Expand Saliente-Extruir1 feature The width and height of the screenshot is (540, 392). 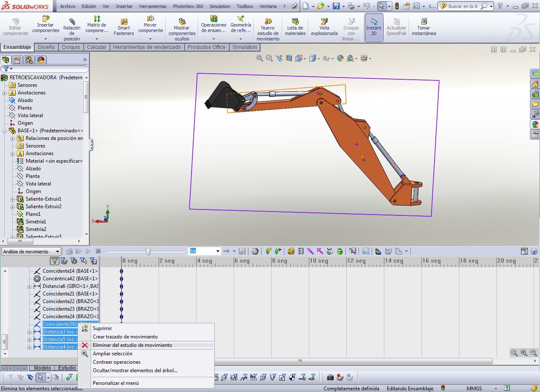coord(13,199)
